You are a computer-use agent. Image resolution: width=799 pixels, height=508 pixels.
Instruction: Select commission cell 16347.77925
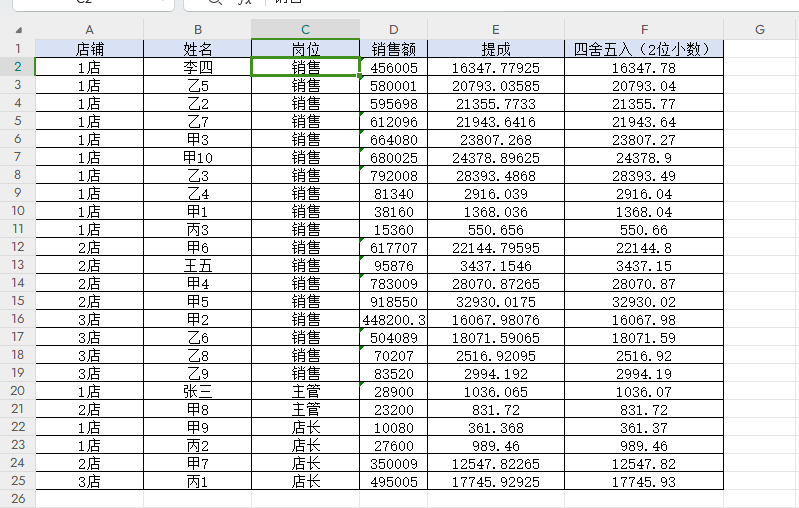(x=496, y=67)
